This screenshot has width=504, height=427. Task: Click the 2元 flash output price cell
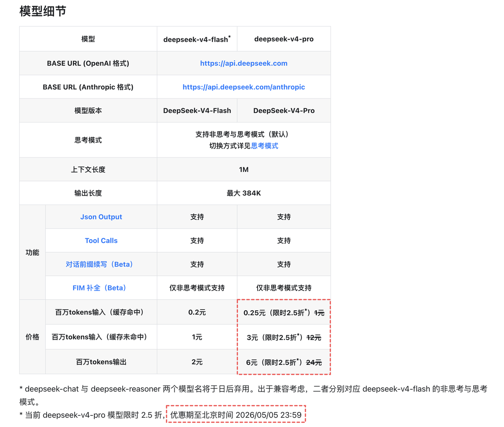click(197, 362)
